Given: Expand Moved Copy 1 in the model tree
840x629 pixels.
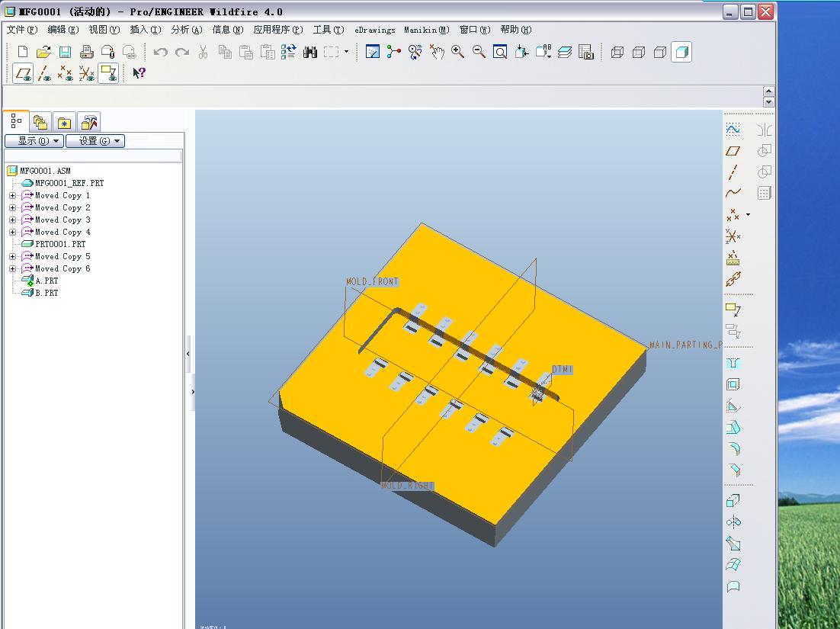Looking at the screenshot, I should click(x=12, y=195).
